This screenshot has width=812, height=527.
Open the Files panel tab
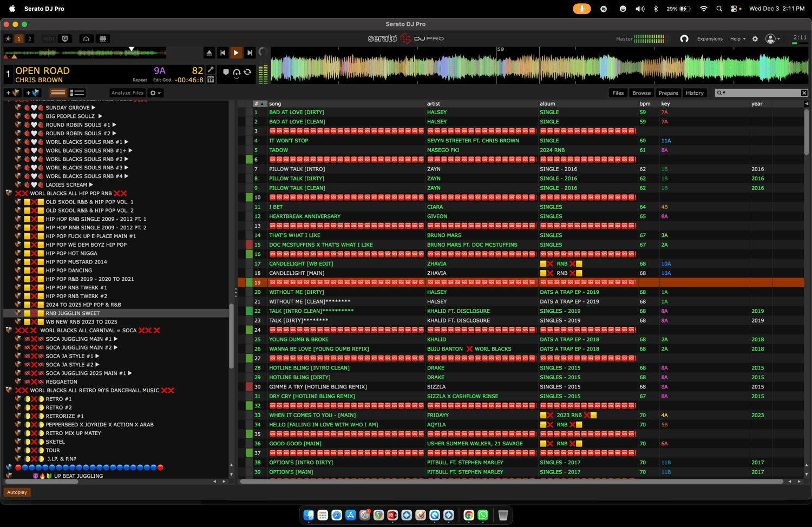618,93
